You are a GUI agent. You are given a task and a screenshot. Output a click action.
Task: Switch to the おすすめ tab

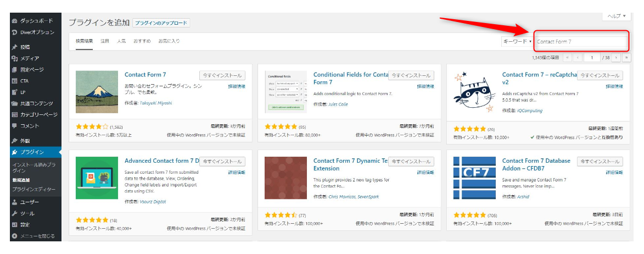[x=142, y=41]
